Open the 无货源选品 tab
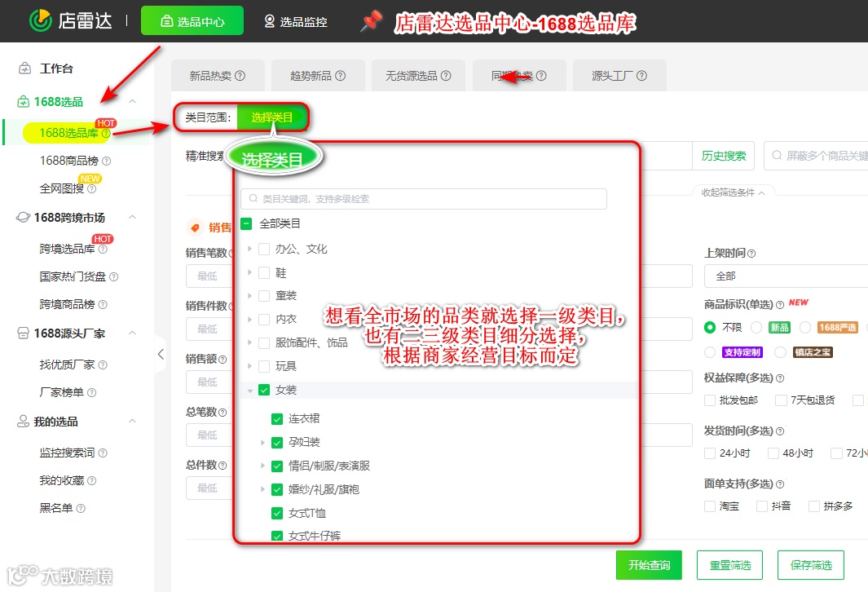The width and height of the screenshot is (868, 592). click(x=418, y=76)
